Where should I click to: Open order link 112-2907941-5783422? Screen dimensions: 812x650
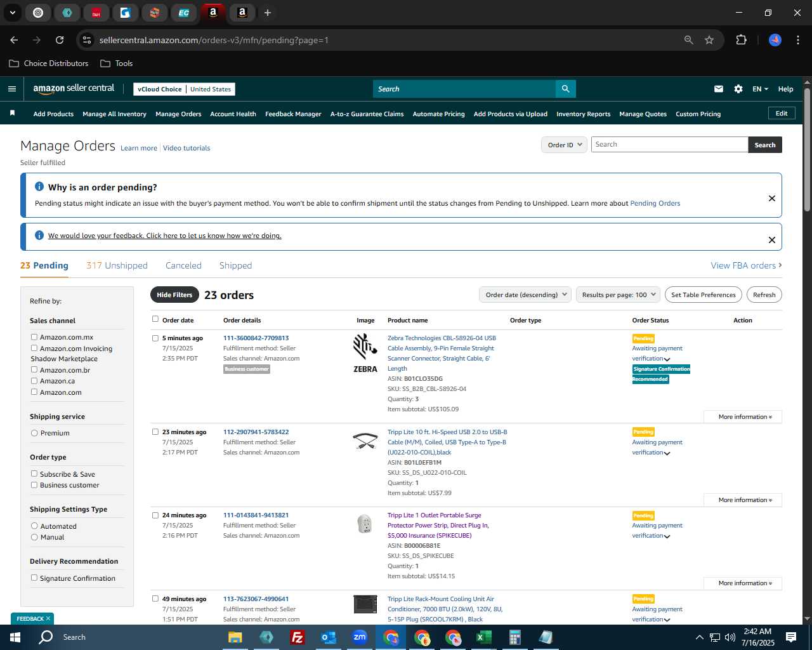256,432
